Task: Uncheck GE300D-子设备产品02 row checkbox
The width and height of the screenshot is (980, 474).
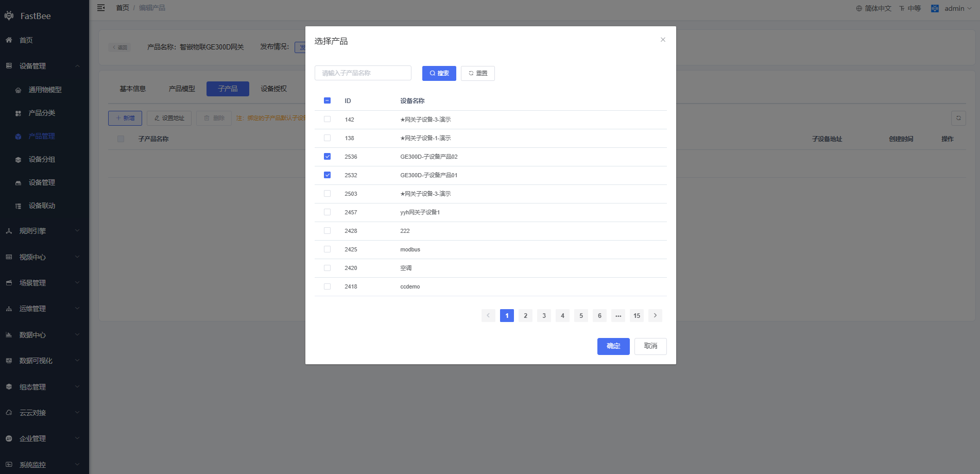Action: click(x=327, y=156)
